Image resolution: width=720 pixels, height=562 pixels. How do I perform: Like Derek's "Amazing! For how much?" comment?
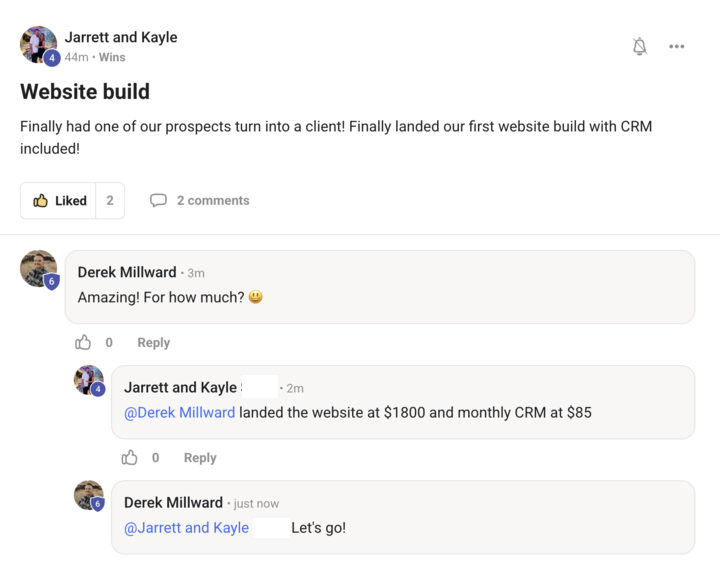tap(83, 342)
